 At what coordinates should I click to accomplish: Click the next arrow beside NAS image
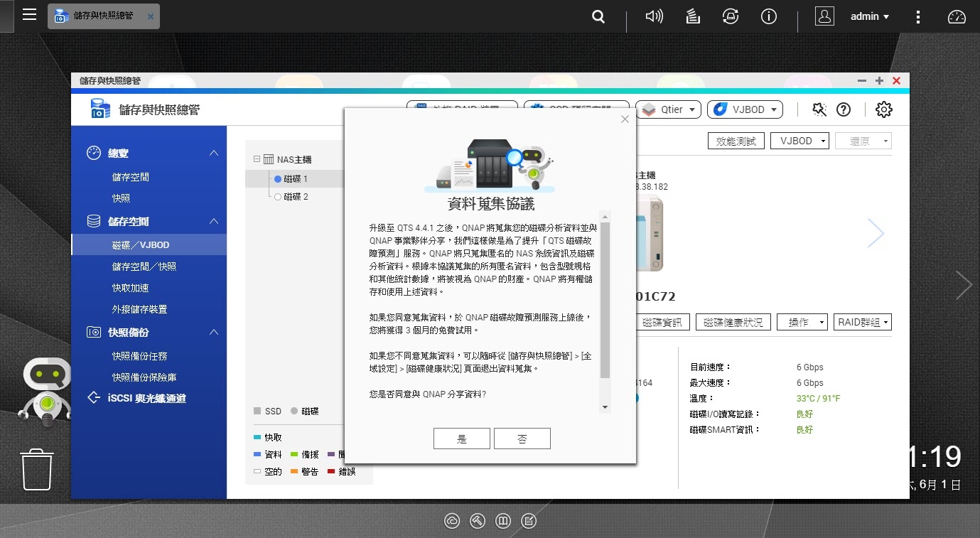(x=876, y=233)
